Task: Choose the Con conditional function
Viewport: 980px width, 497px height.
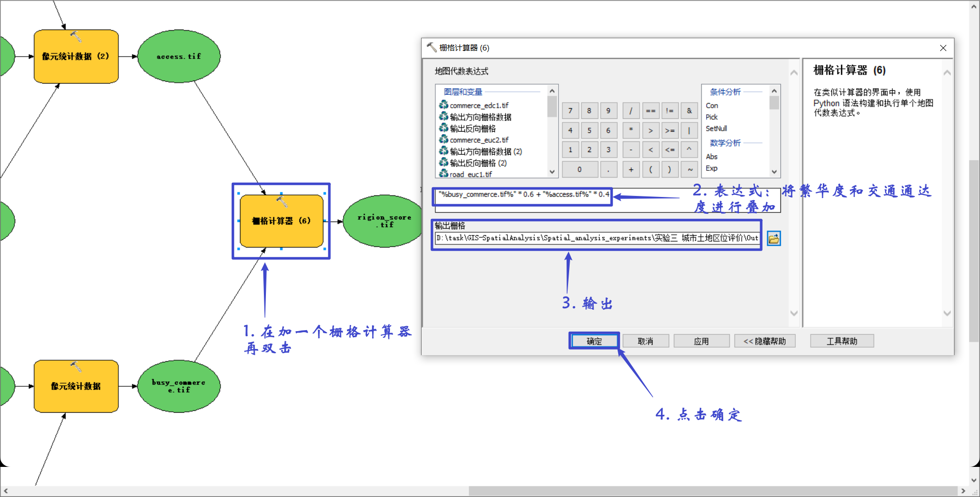Action: (712, 106)
